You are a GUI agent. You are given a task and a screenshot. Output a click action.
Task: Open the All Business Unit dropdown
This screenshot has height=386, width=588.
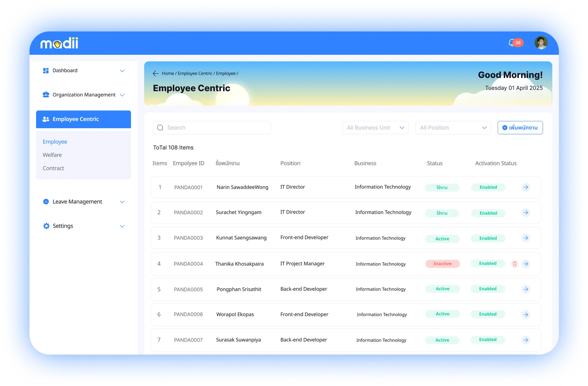(375, 128)
